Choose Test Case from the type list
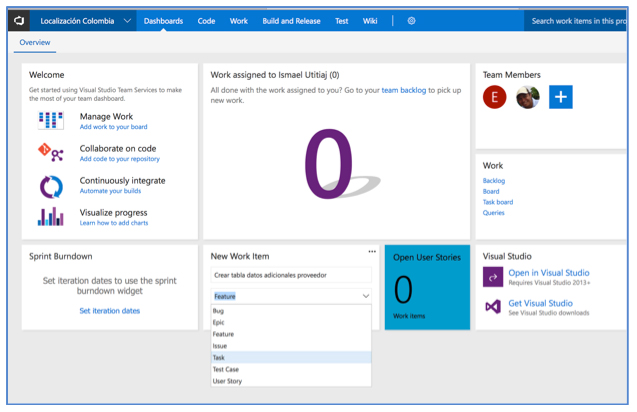 (x=291, y=369)
